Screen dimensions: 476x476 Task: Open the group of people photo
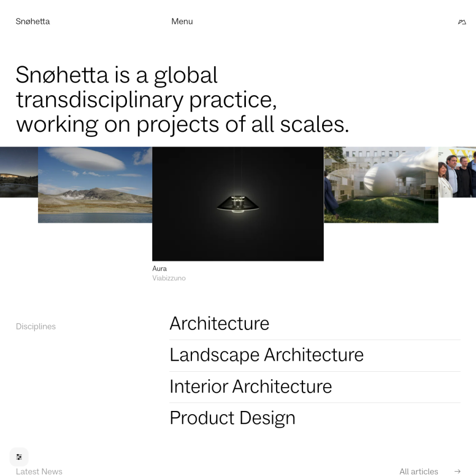457,172
